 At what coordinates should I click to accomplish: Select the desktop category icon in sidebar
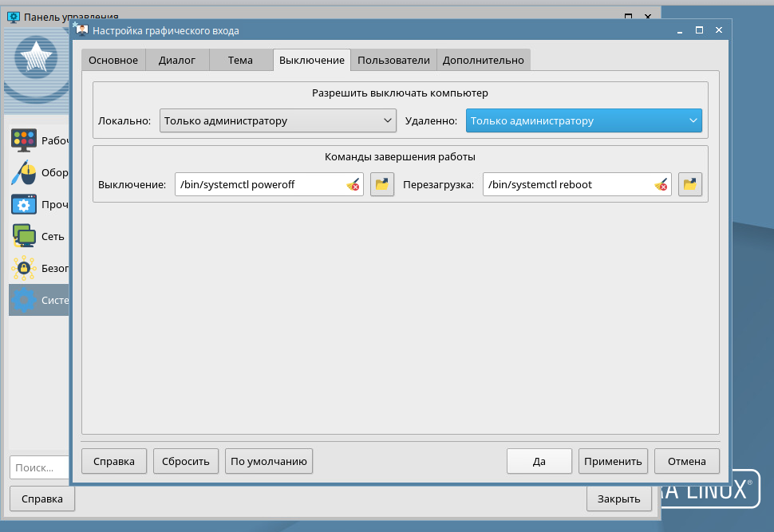point(24,140)
